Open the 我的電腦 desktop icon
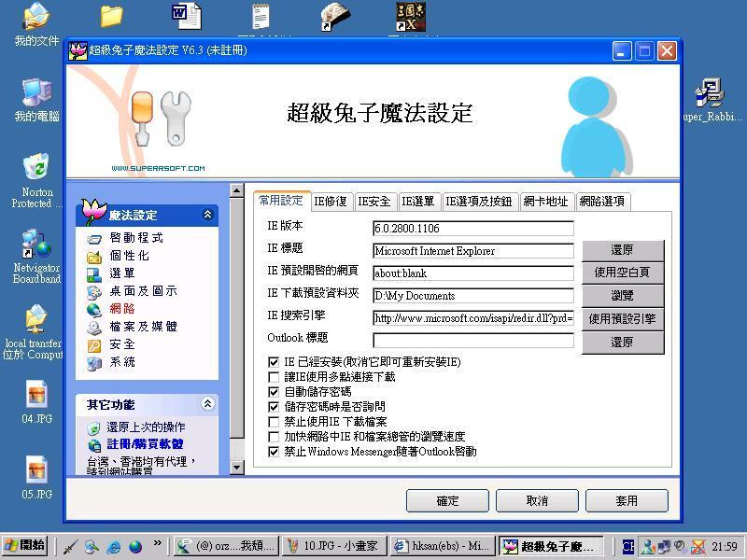Screen dimensions: 747x560 (36, 92)
